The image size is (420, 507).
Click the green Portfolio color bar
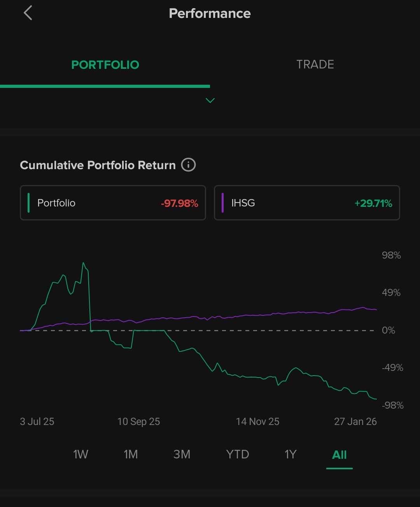click(x=29, y=203)
